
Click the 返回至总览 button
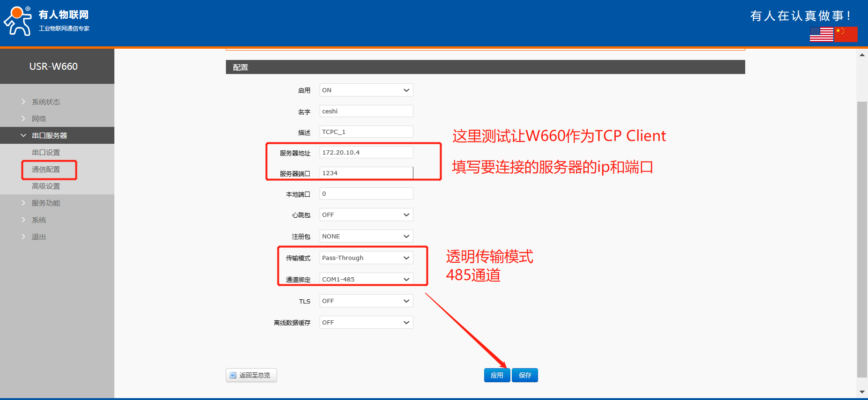(251, 375)
